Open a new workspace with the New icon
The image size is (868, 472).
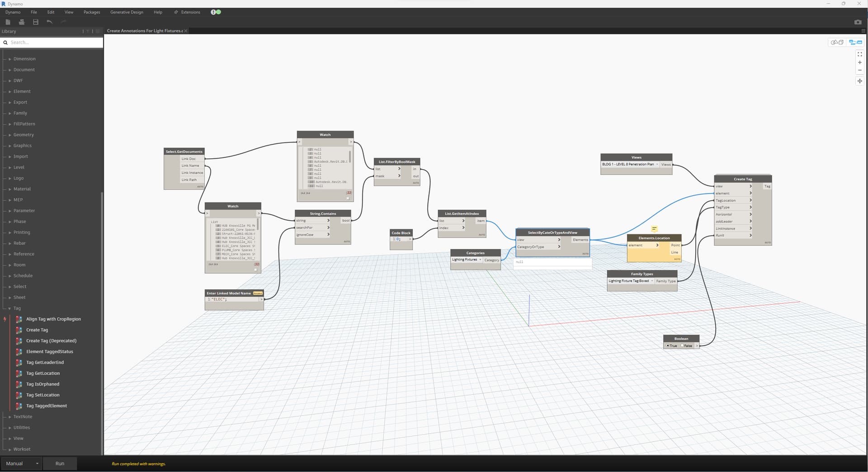tap(8, 22)
